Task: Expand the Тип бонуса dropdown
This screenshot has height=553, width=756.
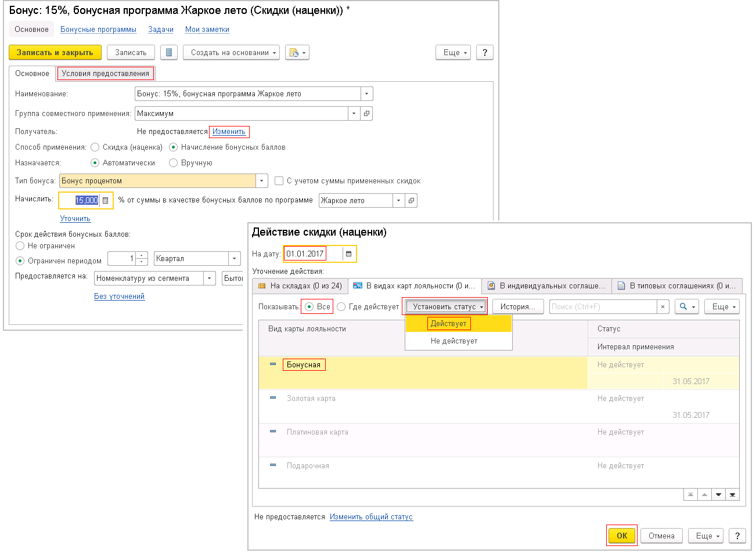Action: pos(262,181)
